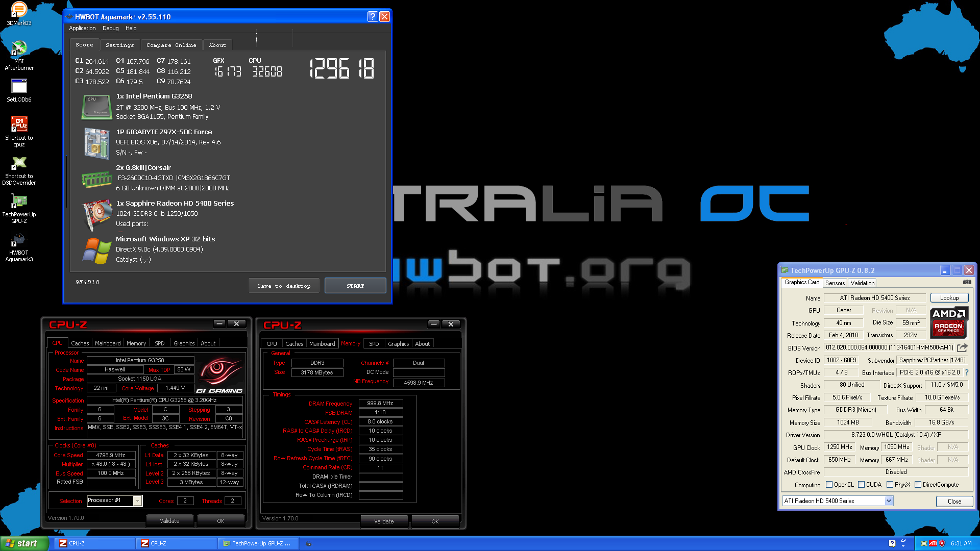Enable the CUDA checkbox in GPU-Z

(861, 485)
